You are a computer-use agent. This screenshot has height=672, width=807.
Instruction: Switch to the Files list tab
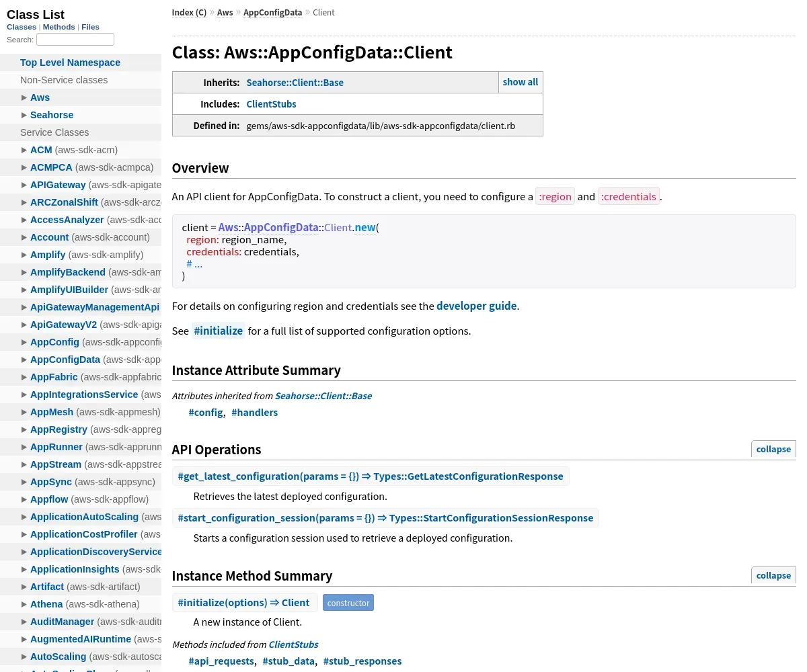tap(90, 27)
